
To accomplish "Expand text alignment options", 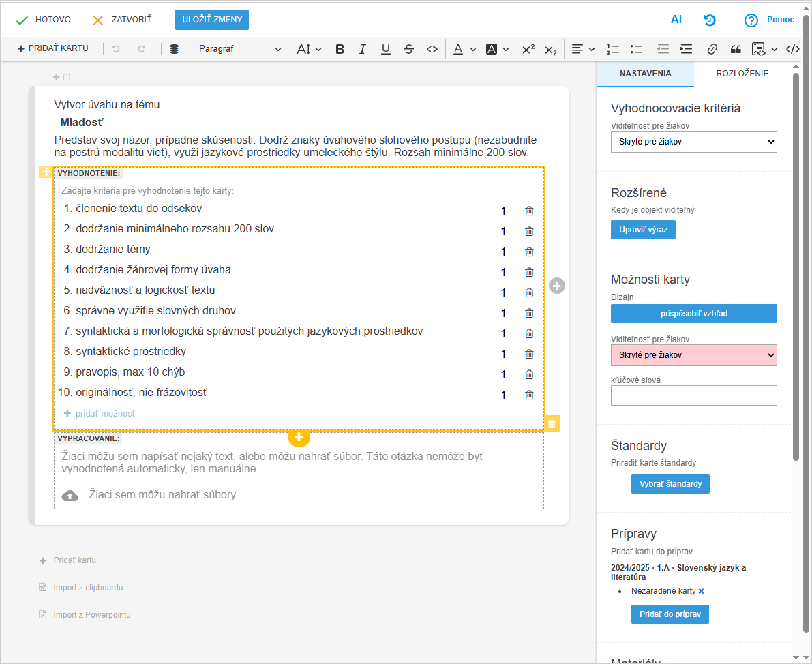I will click(x=583, y=49).
